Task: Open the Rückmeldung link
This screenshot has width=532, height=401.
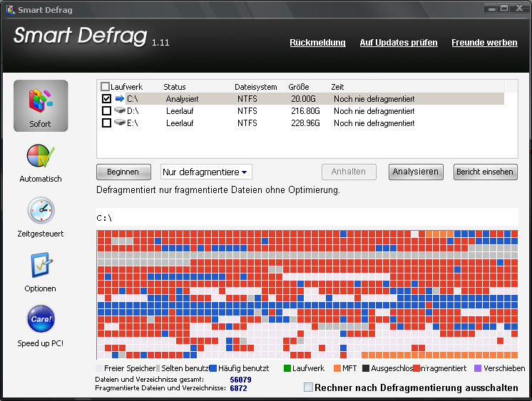Action: [x=317, y=42]
